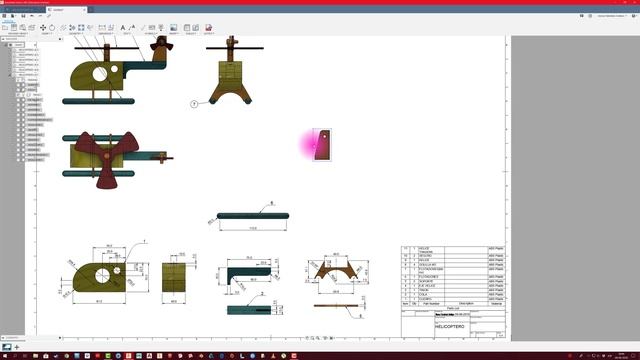Open the Modify dropdown

pos(47,33)
